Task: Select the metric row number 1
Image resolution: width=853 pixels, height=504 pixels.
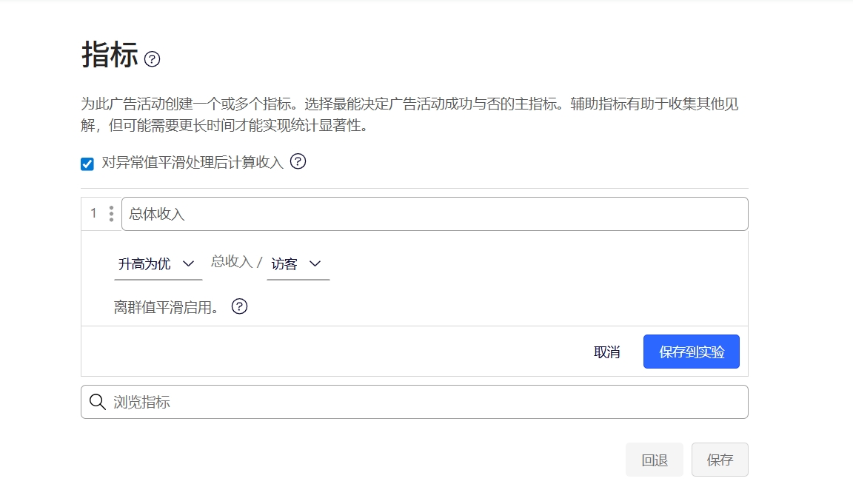Action: coord(93,214)
